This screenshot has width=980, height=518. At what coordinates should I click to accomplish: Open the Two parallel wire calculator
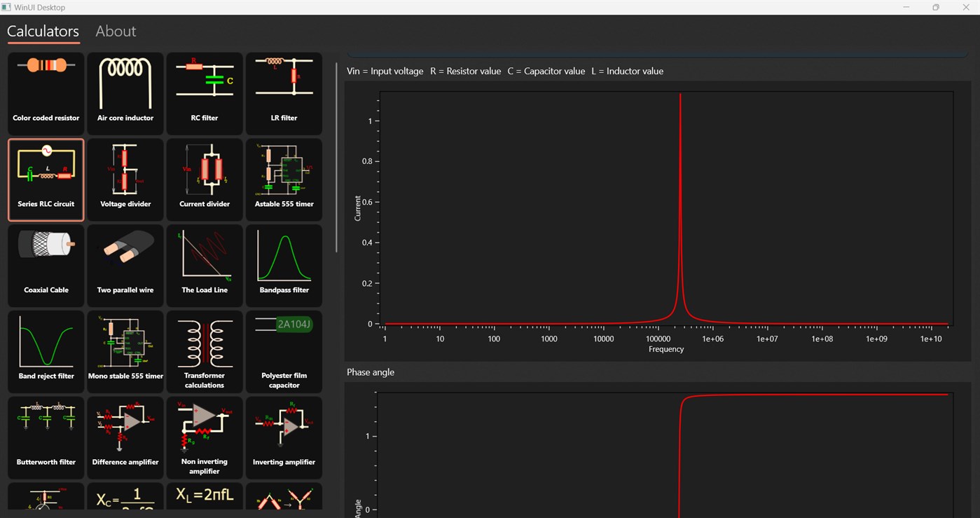point(125,266)
